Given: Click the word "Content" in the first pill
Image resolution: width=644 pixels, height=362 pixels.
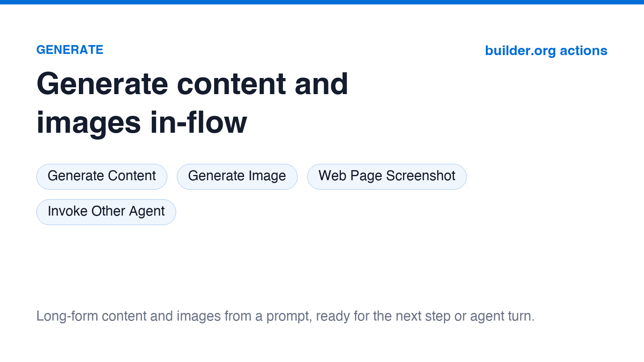Looking at the screenshot, I should (132, 176).
